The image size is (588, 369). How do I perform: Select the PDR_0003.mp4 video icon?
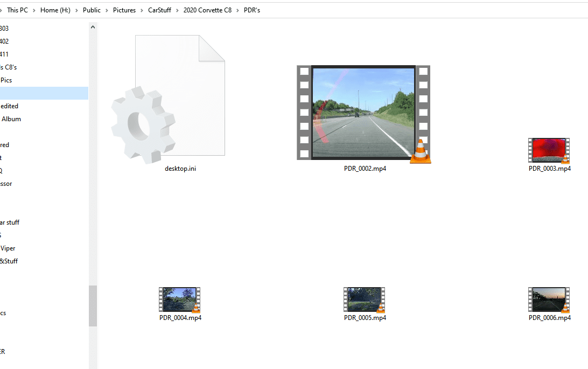point(549,150)
